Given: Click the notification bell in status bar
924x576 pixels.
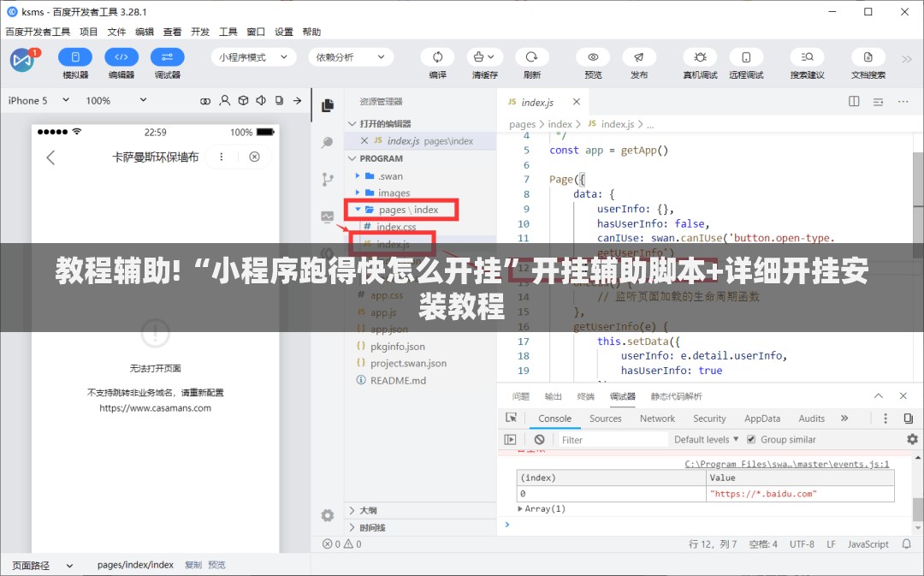Looking at the screenshot, I should tap(906, 544).
